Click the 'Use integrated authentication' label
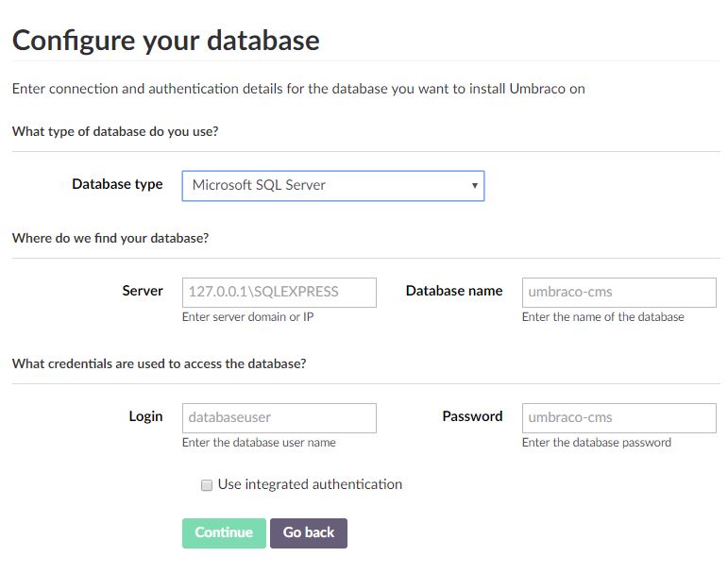Viewport: 728px width, 574px height. [x=310, y=484]
